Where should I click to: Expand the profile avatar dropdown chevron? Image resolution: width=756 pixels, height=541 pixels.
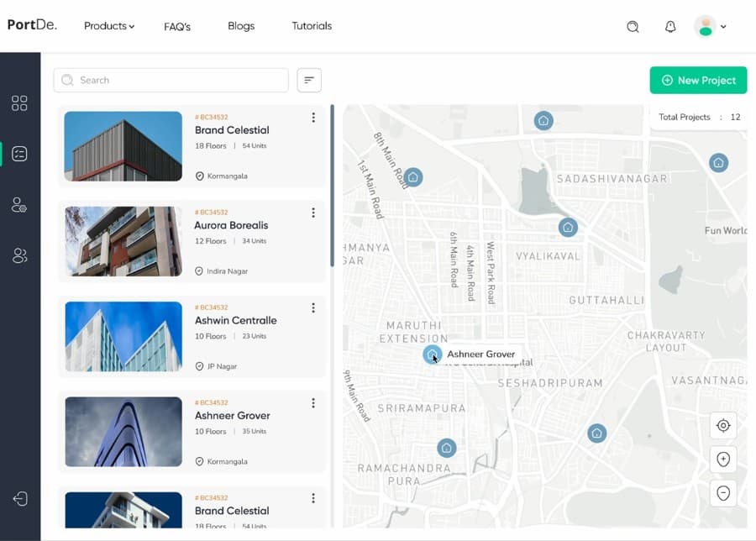coord(723,27)
